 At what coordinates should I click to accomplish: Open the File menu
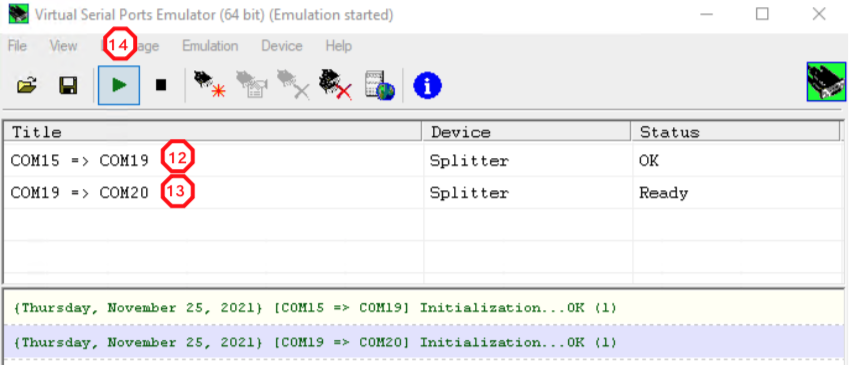17,46
